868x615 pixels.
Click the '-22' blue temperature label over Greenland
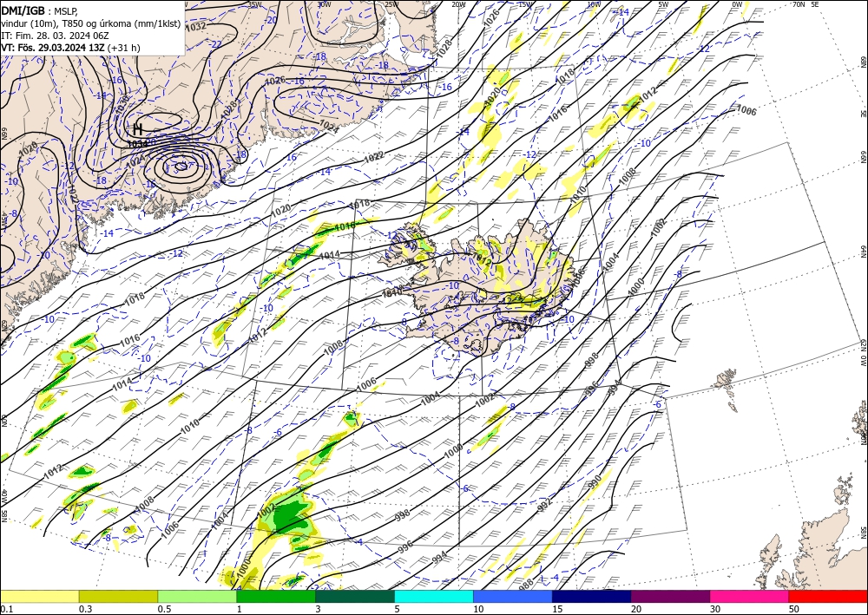(x=216, y=44)
